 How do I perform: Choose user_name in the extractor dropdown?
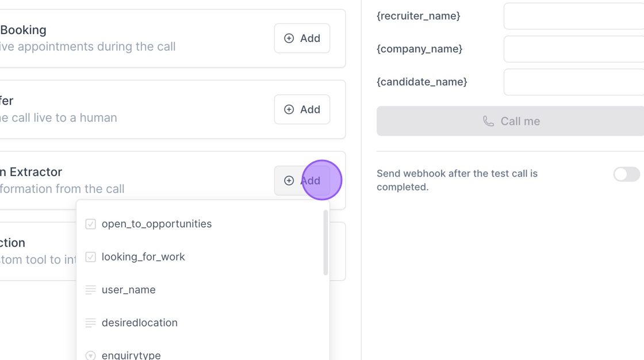click(129, 290)
